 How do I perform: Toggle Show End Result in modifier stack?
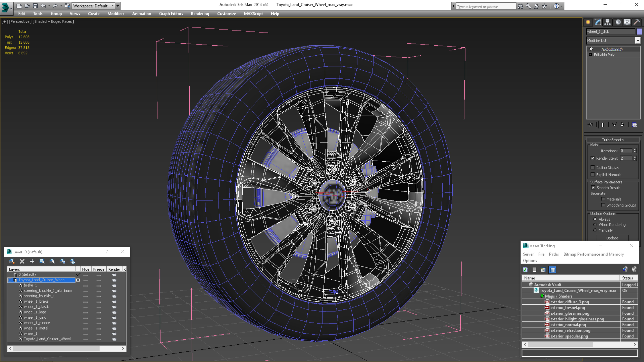coord(602,125)
